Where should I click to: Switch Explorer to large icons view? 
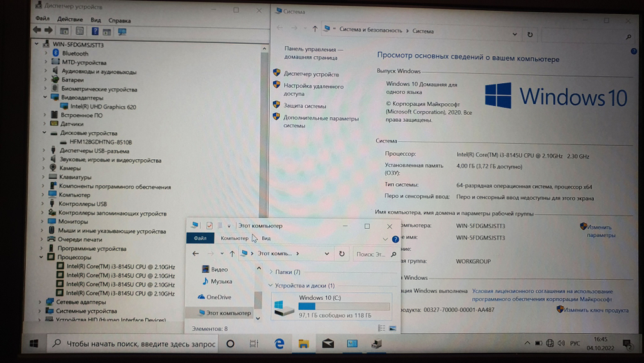(393, 328)
